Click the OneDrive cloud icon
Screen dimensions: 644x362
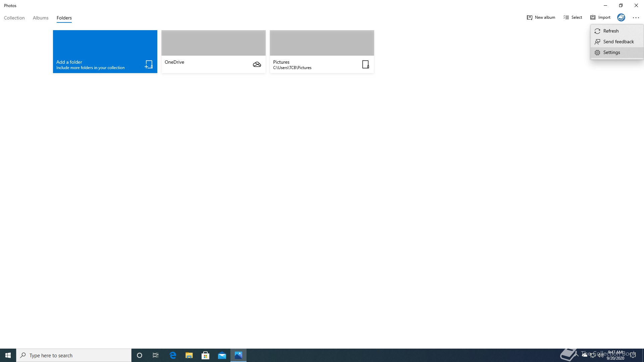(x=257, y=64)
